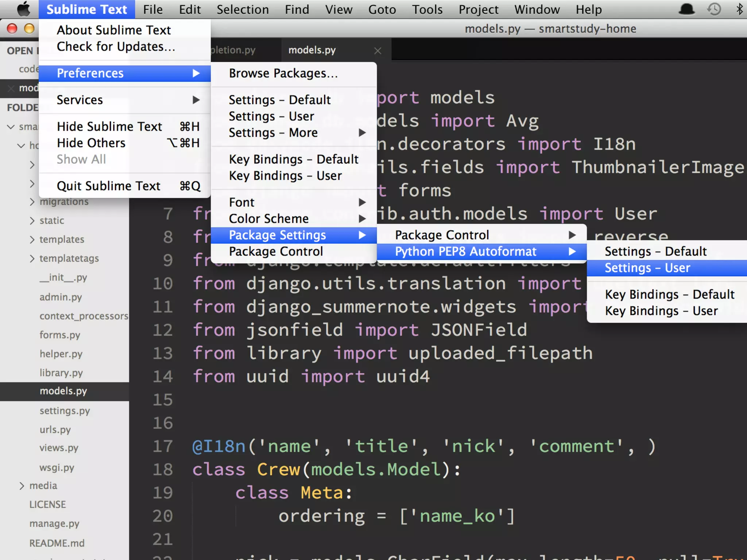This screenshot has height=560, width=747.
Task: Choose Hide Others
Action: 125,143
